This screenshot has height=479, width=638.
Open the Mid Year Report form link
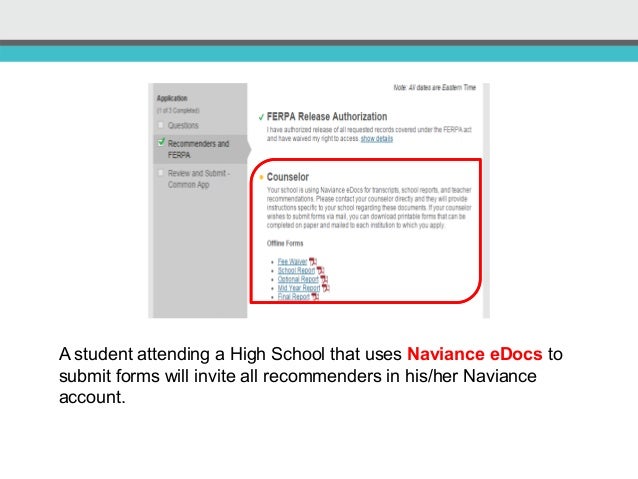(x=299, y=288)
